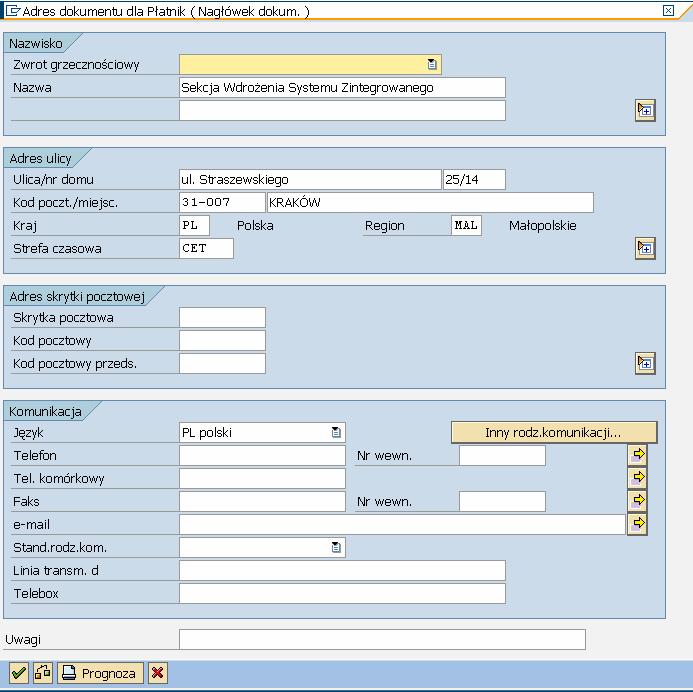693x692 pixels.
Task: Close the Adres dokumentu dialog window
Action: (x=668, y=11)
